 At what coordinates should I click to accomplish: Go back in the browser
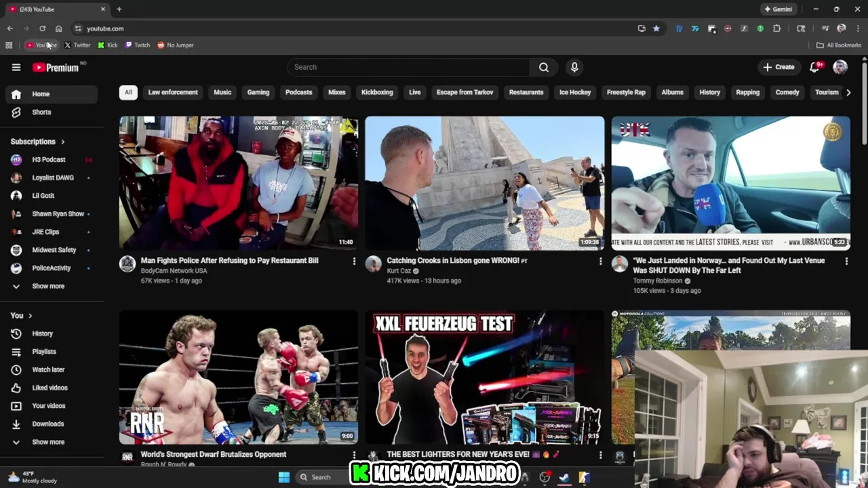click(9, 28)
